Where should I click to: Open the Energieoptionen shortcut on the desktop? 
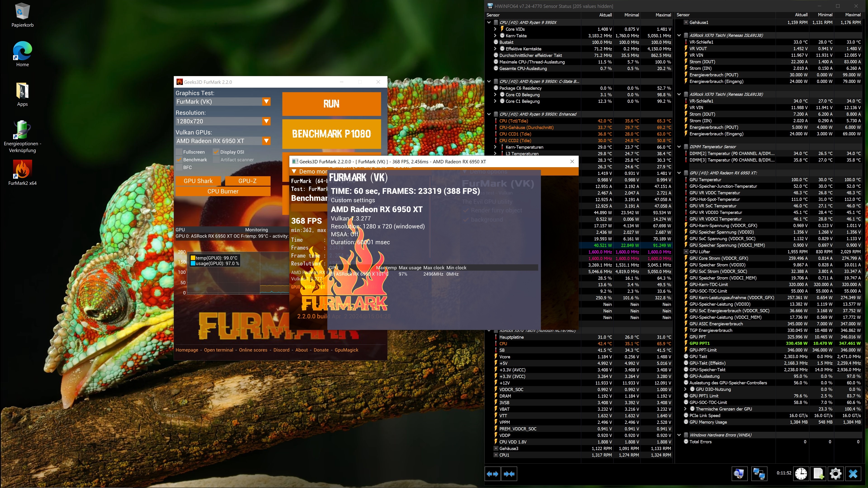coord(23,136)
